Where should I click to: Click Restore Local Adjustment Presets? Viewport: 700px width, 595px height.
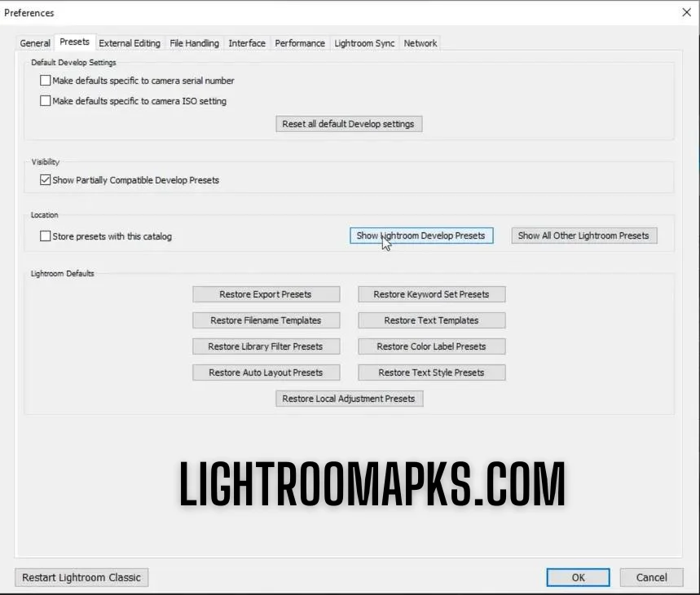coord(349,399)
